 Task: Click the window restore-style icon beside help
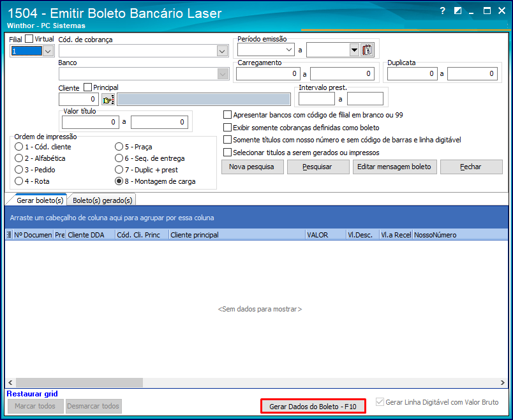[457, 11]
